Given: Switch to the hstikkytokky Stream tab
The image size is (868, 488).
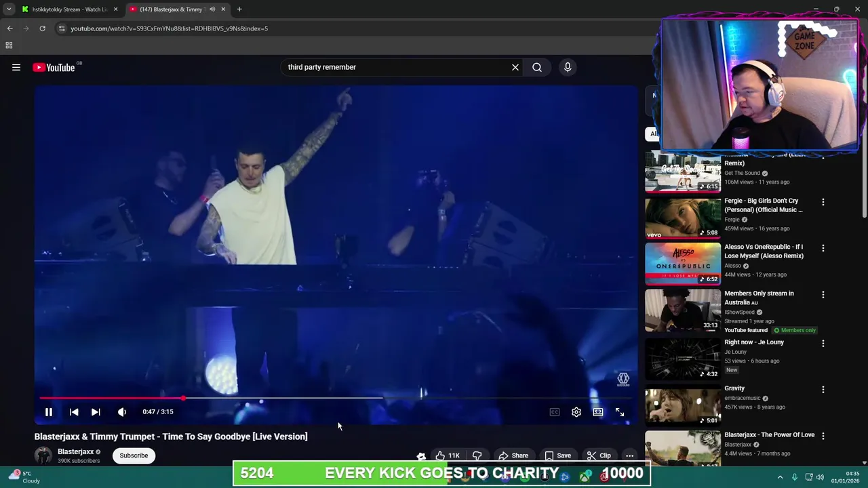Looking at the screenshot, I should click(x=70, y=9).
